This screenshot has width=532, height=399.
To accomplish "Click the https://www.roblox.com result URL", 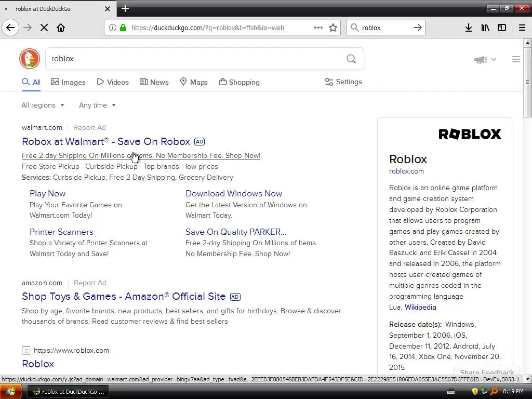I will (71, 351).
